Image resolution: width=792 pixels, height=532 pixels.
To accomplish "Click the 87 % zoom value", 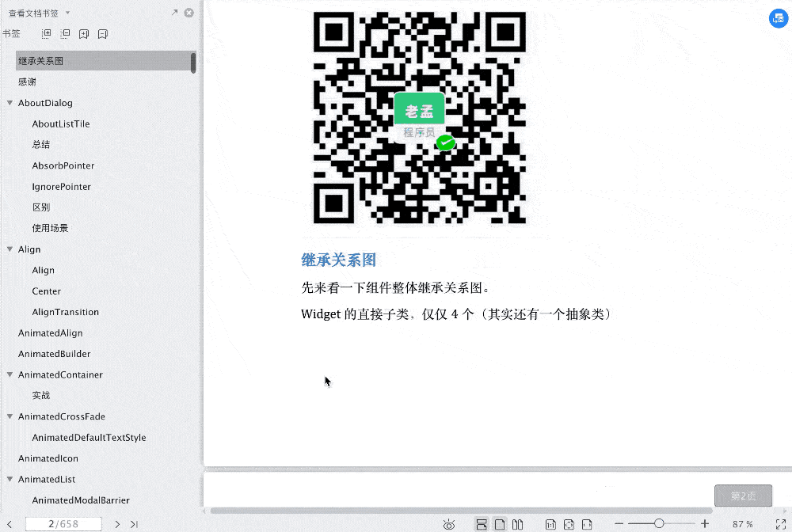I will (743, 524).
